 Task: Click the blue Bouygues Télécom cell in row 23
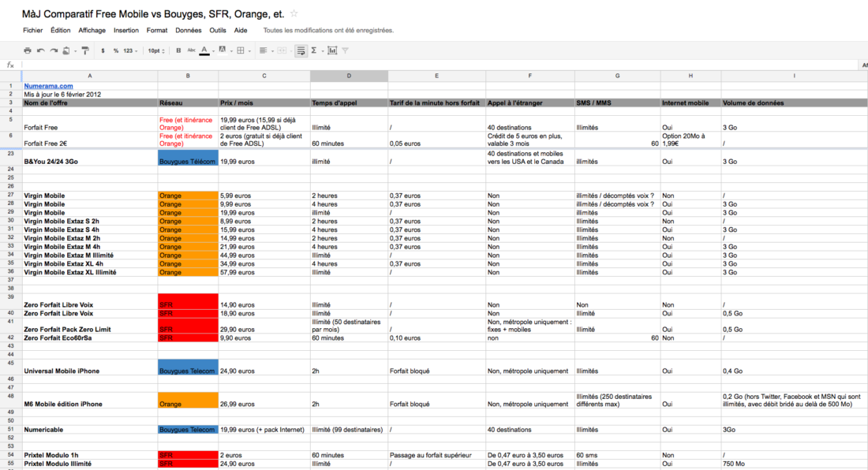coord(188,157)
